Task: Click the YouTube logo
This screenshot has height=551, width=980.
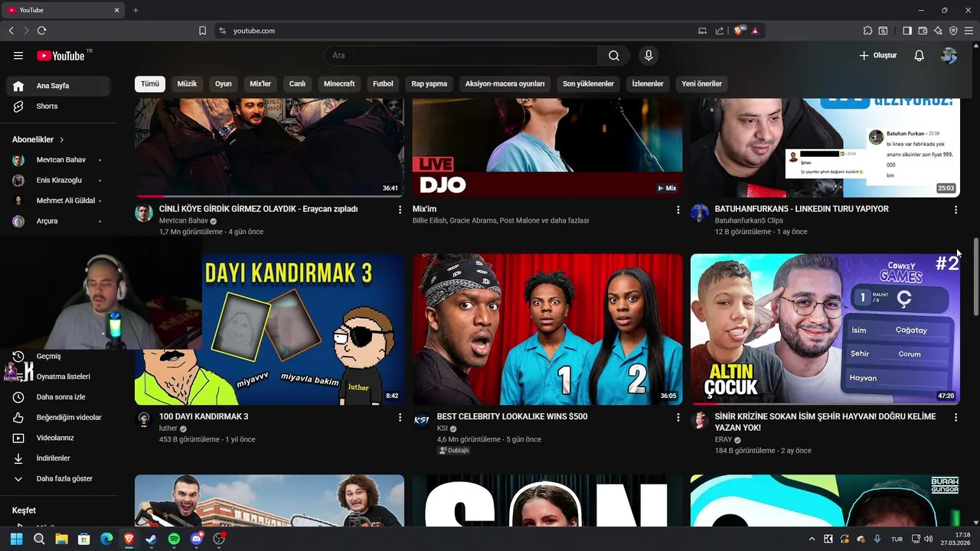Action: tap(60, 56)
